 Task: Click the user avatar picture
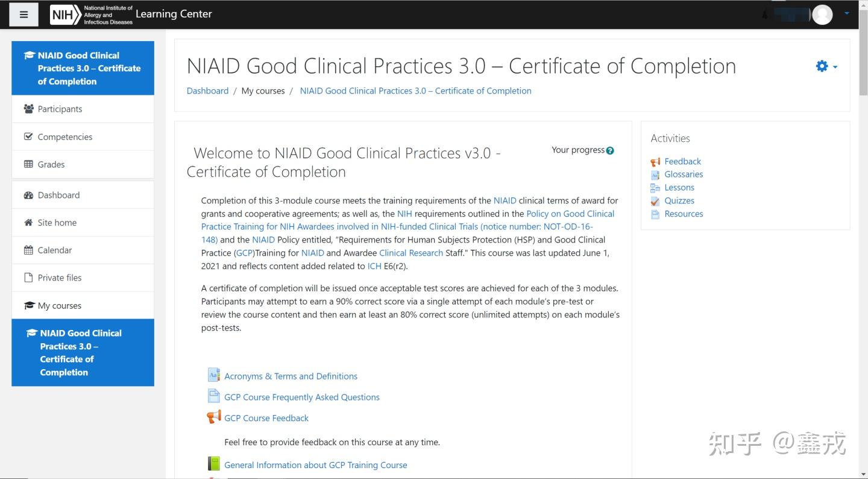tap(822, 14)
